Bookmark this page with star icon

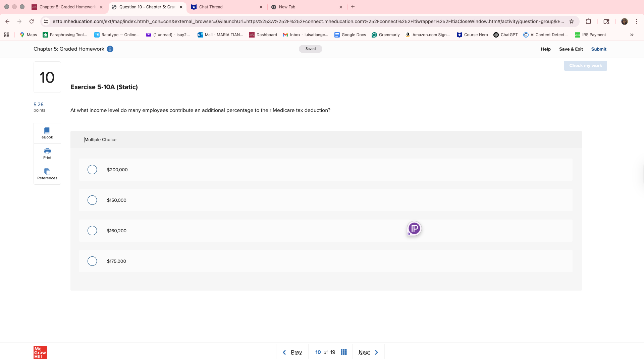pos(572,21)
